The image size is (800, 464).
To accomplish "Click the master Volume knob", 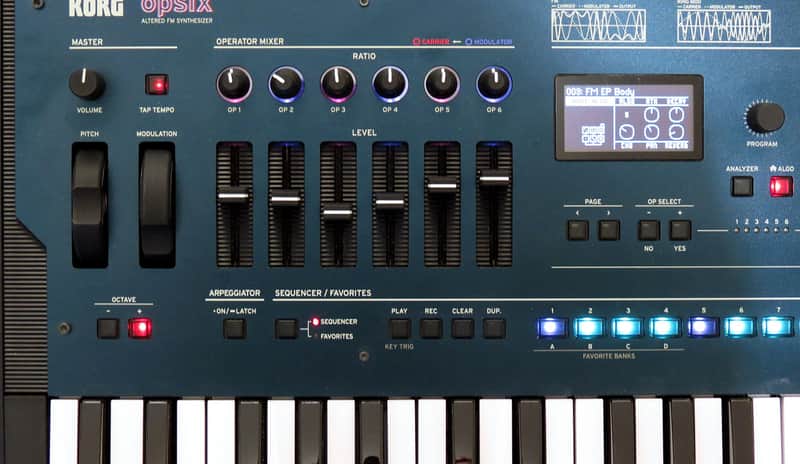I will pos(86,84).
